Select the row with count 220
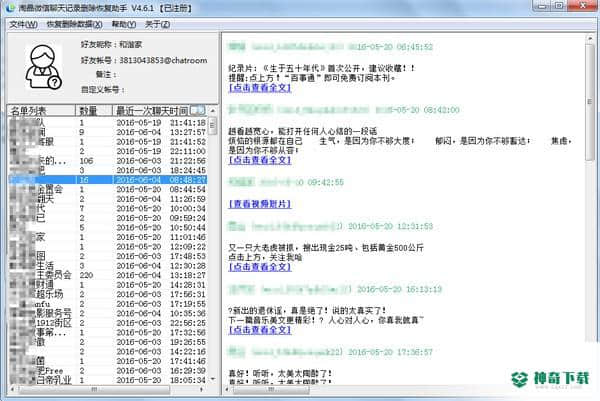The image size is (600, 401). [108, 275]
